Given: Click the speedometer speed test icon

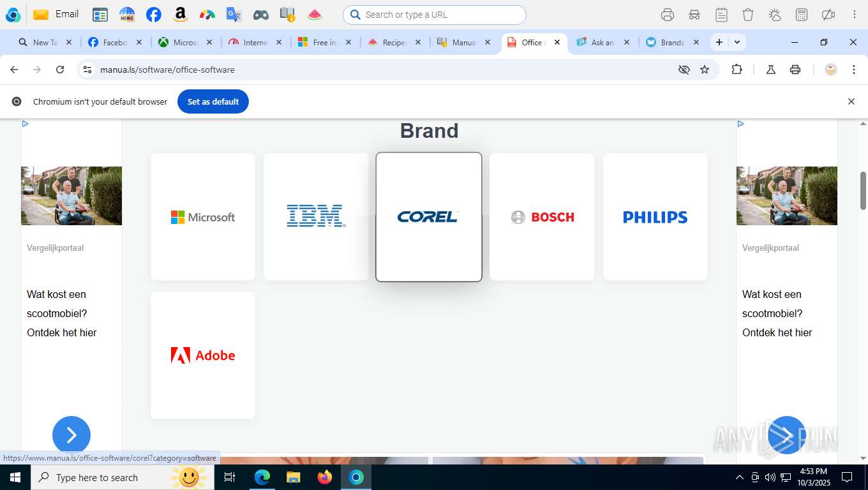Looking at the screenshot, I should point(207,15).
